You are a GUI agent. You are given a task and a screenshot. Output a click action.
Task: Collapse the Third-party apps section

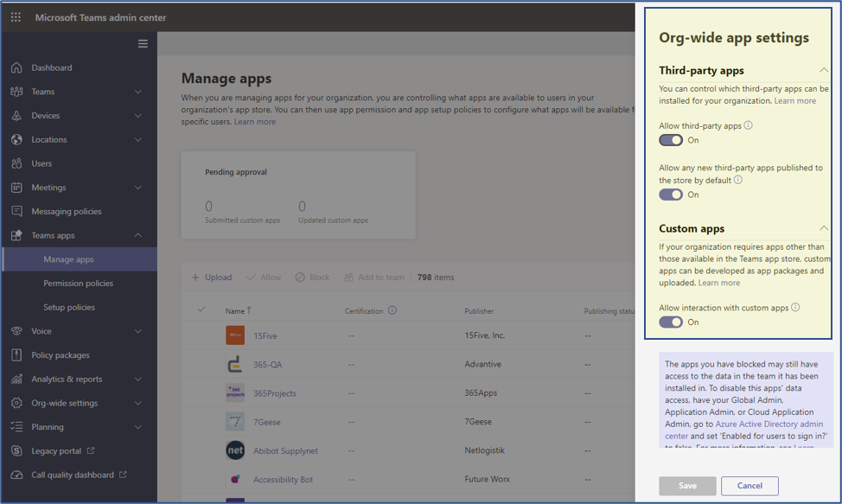826,70
